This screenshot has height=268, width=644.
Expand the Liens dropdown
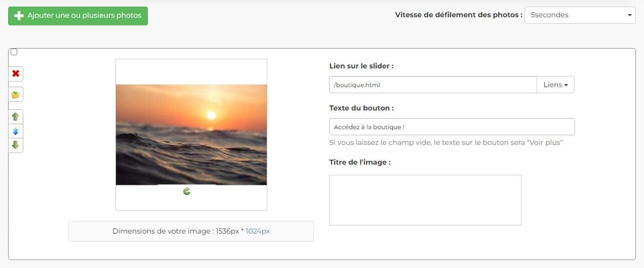[555, 85]
